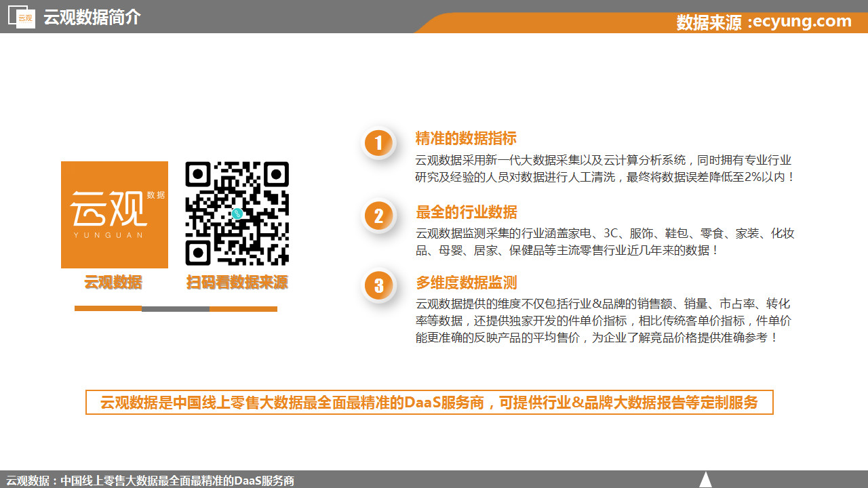Click the large orange 云观 YUNGUAN logo
Image resolution: width=868 pixels, height=488 pixels.
click(115, 215)
